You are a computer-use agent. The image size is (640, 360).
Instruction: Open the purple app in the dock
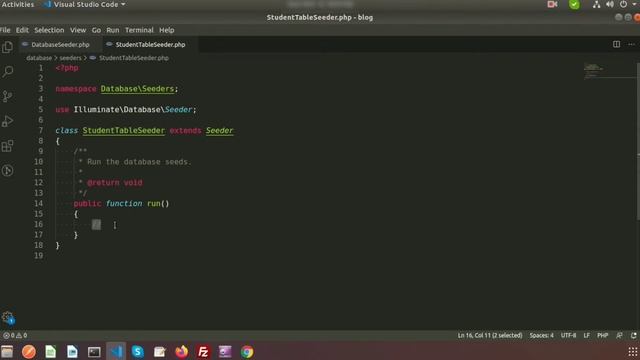225,351
